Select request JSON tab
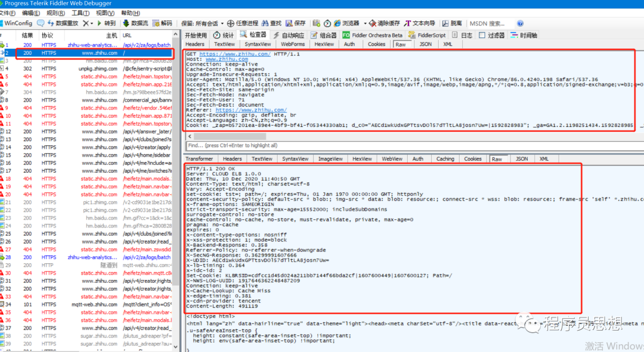644x352 pixels. [x=426, y=44]
